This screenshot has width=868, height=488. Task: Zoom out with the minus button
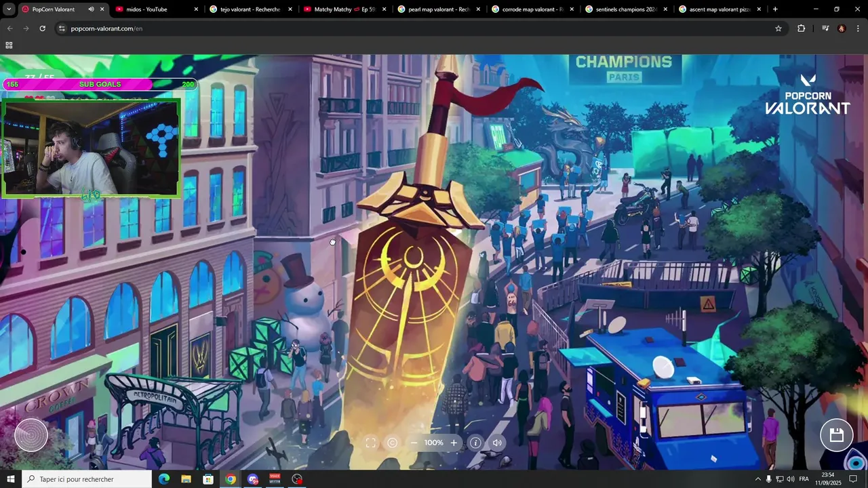[x=414, y=443]
